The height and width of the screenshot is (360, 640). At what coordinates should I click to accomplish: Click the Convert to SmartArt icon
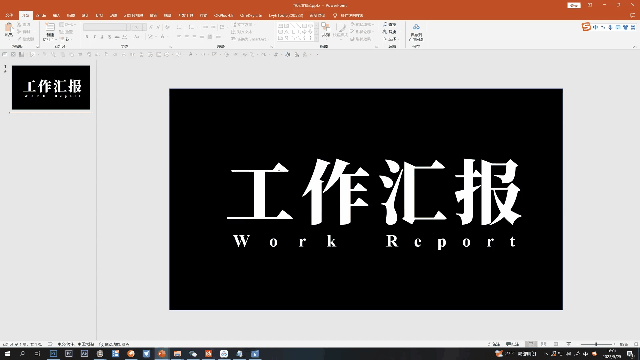(233, 39)
